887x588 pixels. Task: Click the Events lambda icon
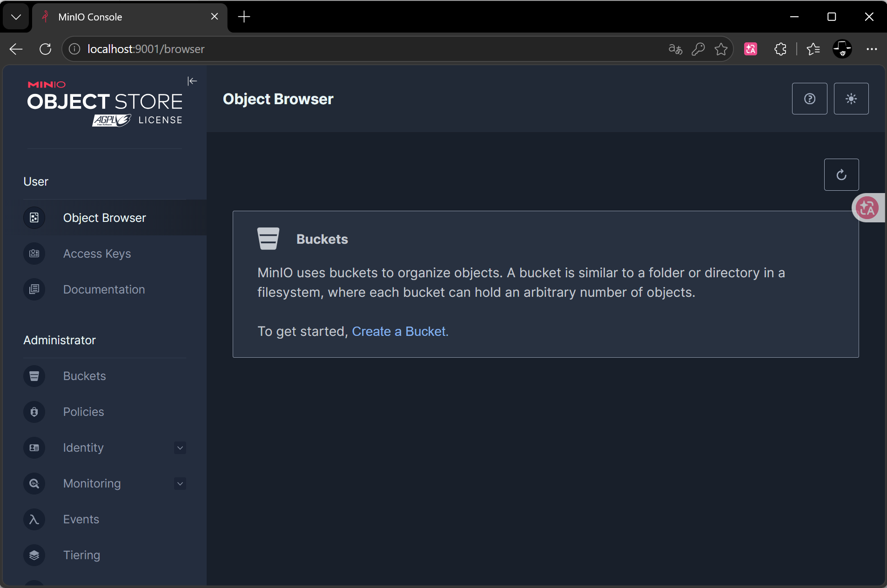[x=34, y=519]
